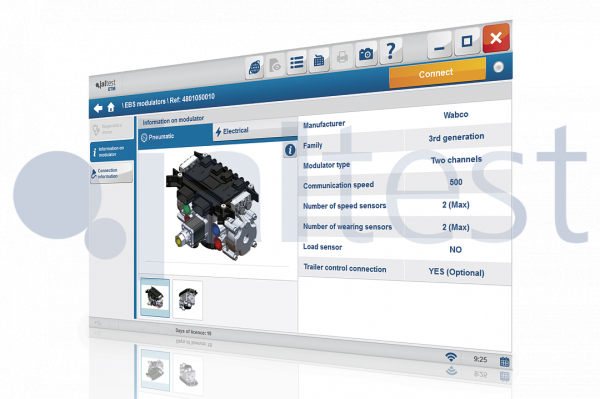
Task: Click the blue info icon over image
Action: (290, 150)
